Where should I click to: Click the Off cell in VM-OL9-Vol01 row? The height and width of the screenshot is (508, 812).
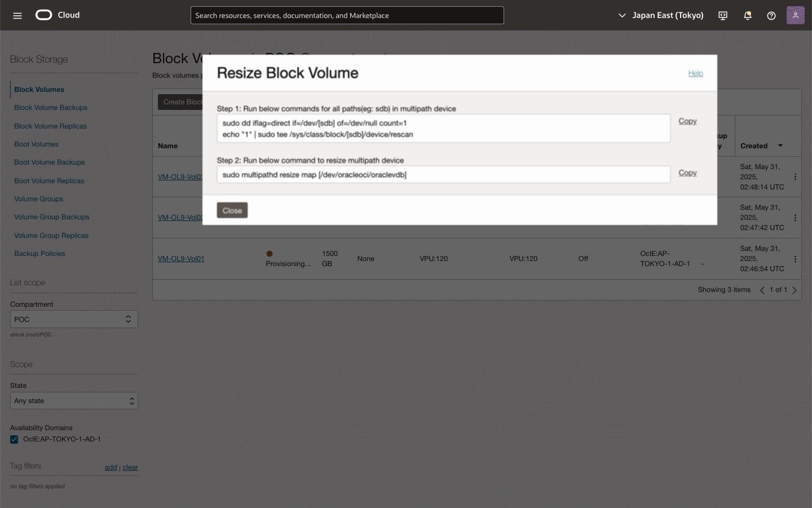coord(583,259)
